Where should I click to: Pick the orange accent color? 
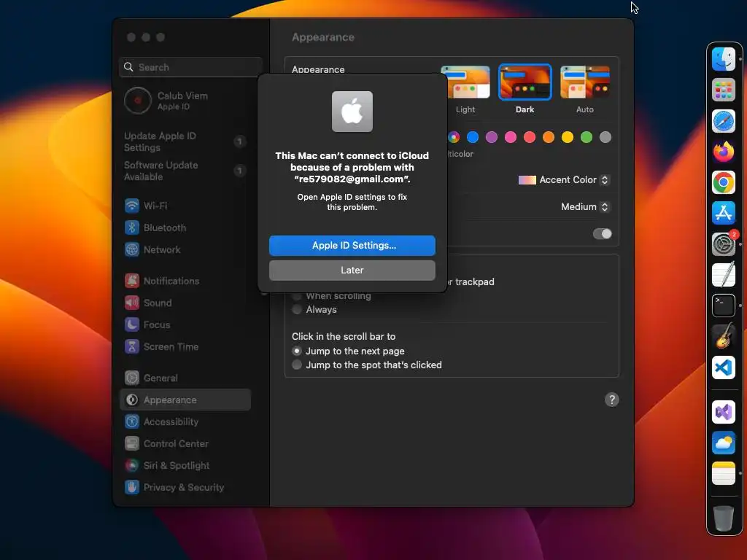coord(549,137)
